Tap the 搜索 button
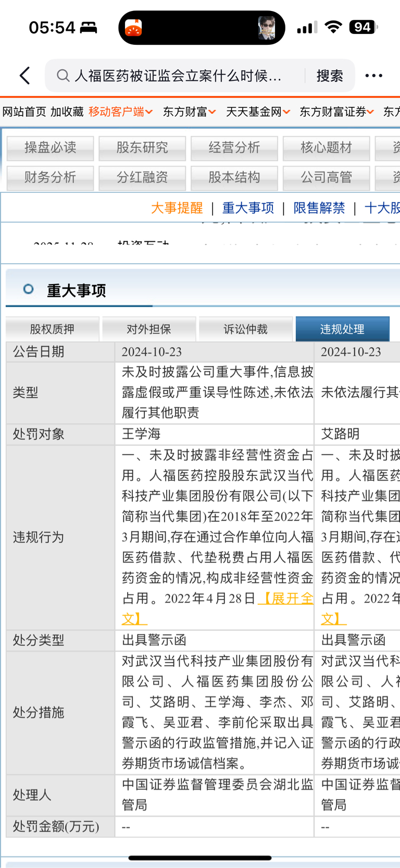 click(330, 76)
